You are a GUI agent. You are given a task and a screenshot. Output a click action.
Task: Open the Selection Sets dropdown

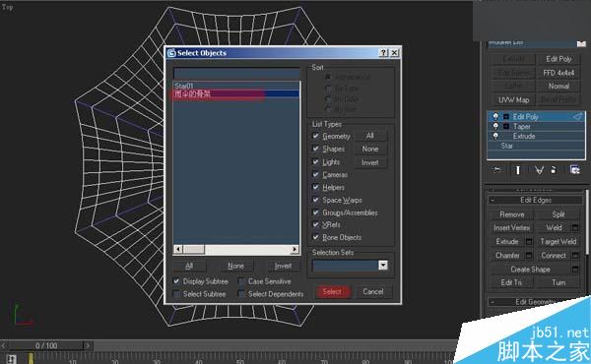(383, 266)
